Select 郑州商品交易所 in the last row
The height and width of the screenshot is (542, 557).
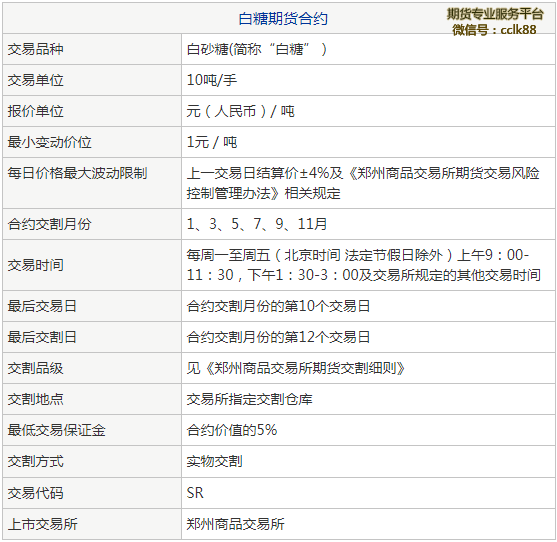click(236, 524)
